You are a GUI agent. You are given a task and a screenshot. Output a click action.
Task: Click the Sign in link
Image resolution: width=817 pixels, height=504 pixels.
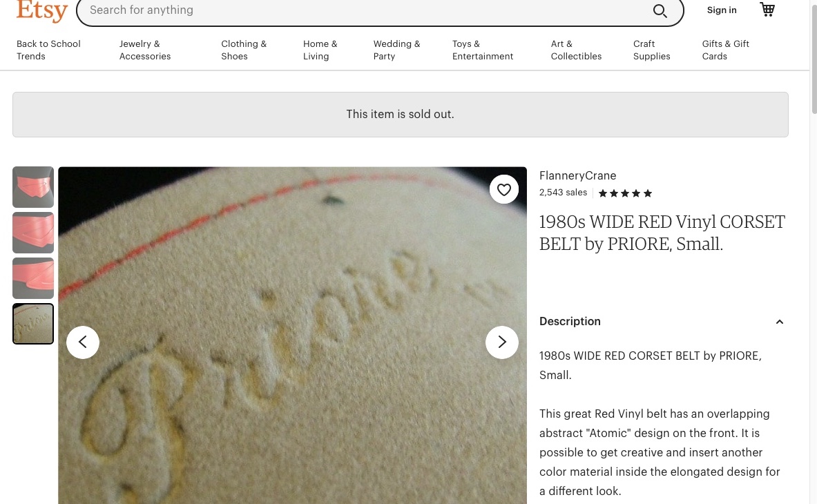pos(722,10)
